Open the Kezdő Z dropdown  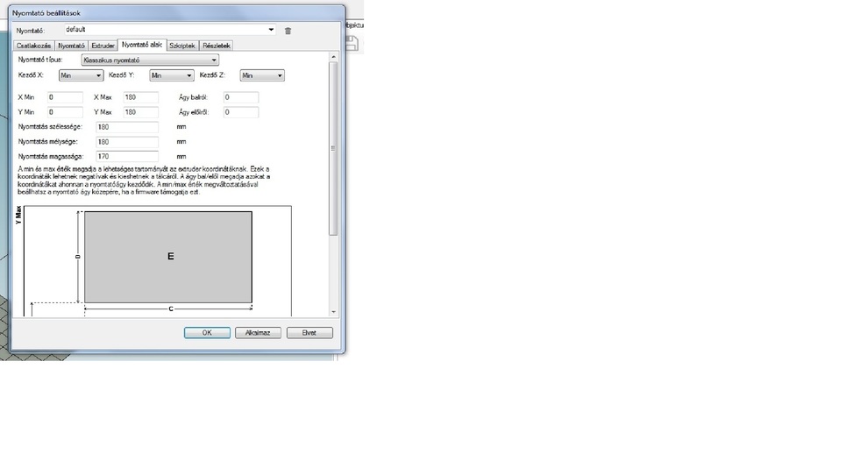pos(262,76)
